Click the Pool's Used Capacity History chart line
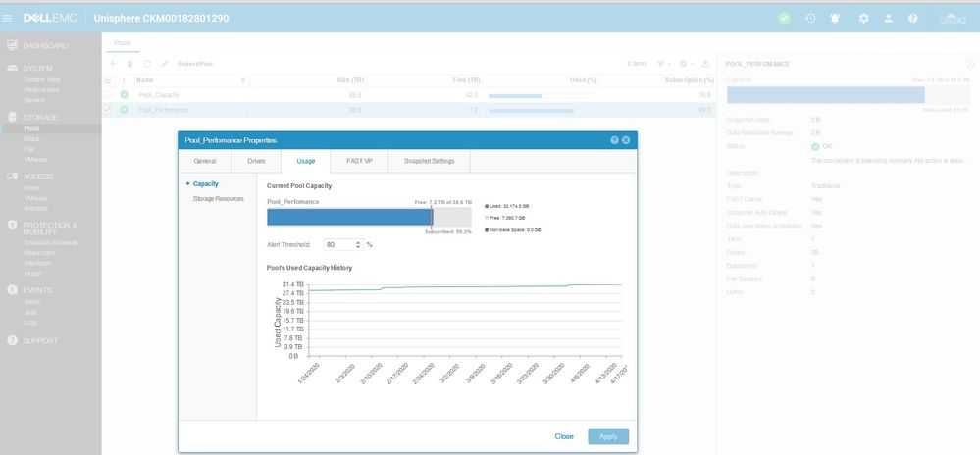The image size is (980, 455). 465,287
